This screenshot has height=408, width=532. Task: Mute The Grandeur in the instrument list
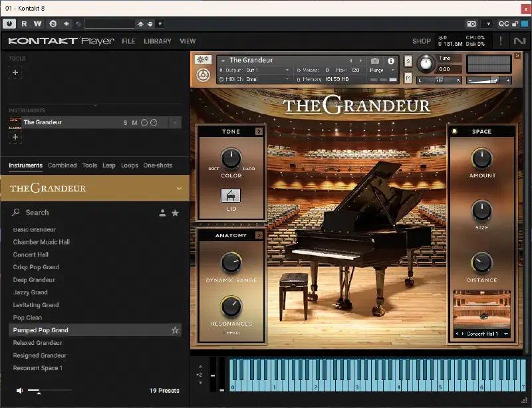point(134,123)
